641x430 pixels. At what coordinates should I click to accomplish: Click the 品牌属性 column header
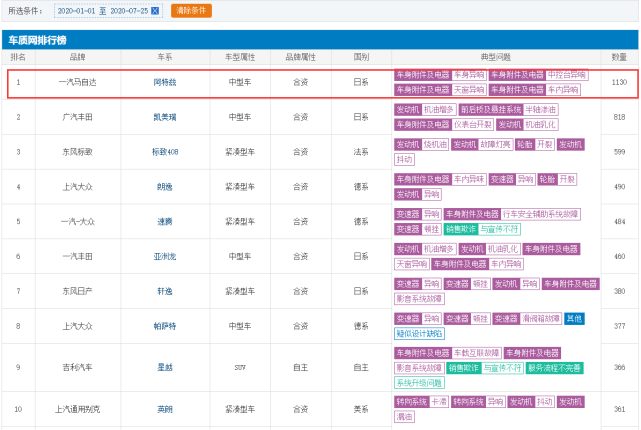[300, 57]
